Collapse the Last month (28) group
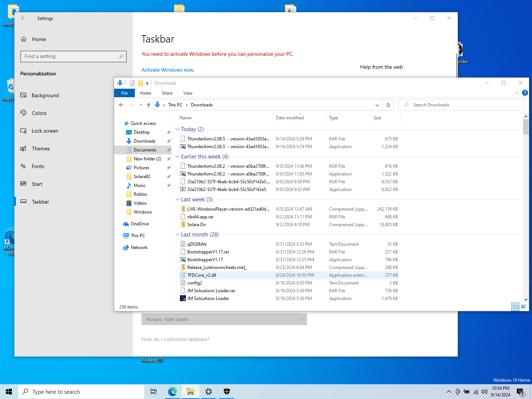532x399 pixels. 177,235
